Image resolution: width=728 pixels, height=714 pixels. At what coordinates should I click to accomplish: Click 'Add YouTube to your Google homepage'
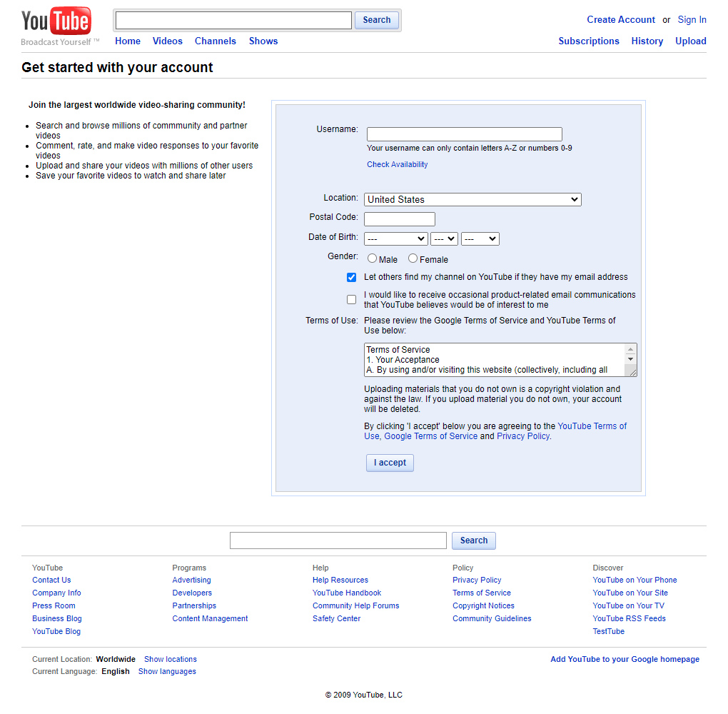(x=625, y=659)
